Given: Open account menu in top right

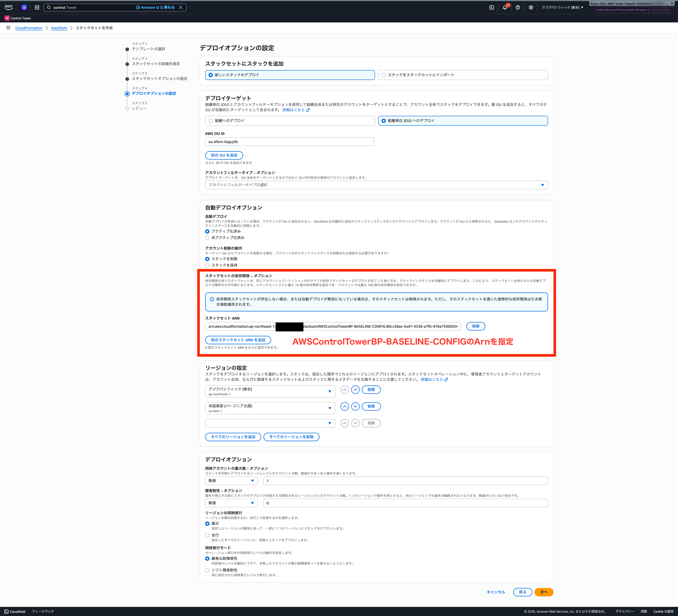Looking at the screenshot, I should 632,4.
